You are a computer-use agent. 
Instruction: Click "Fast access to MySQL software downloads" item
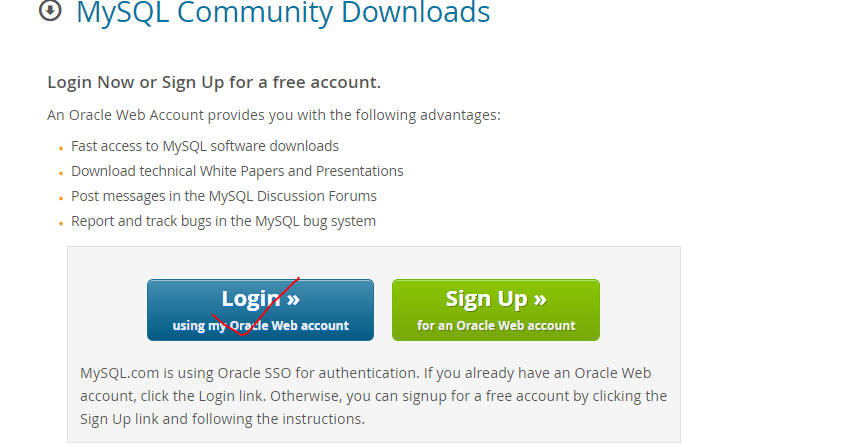[205, 146]
